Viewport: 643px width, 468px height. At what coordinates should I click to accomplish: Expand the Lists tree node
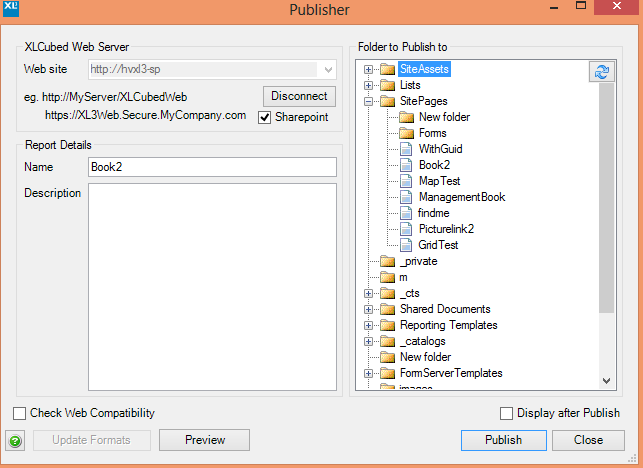point(368,85)
